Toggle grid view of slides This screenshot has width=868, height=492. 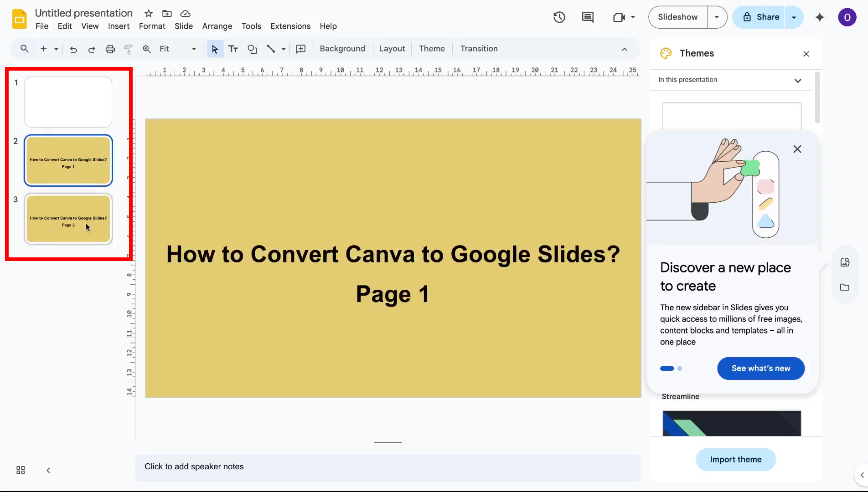20,470
